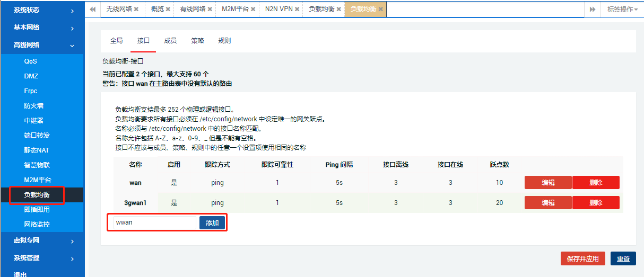644x277 pixels.
Task: Close the 有线网络 tab via x icon
Action: [211, 10]
